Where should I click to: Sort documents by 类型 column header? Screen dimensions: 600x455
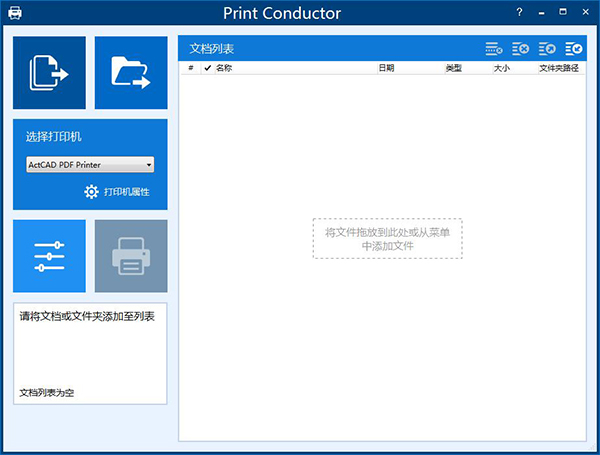click(x=453, y=68)
